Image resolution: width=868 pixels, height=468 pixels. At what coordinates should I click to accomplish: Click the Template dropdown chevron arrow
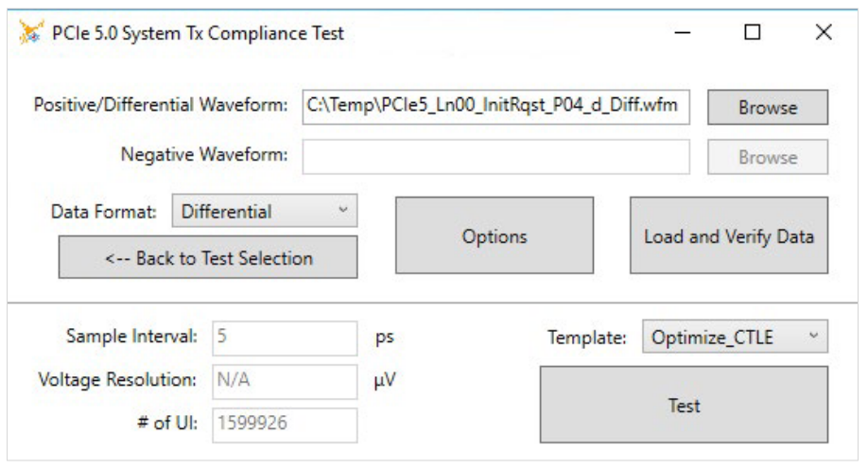click(812, 337)
